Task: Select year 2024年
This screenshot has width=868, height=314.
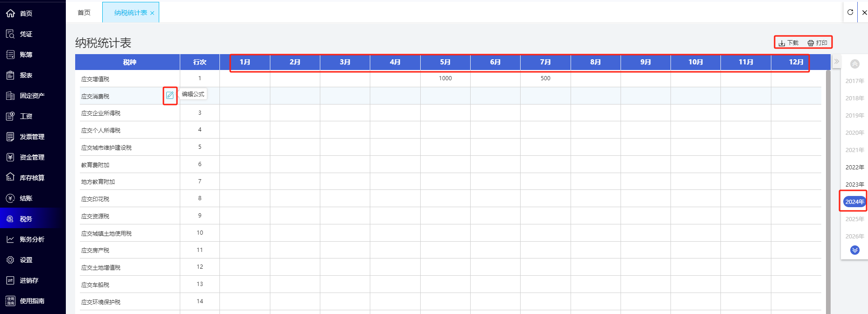Action: [855, 202]
